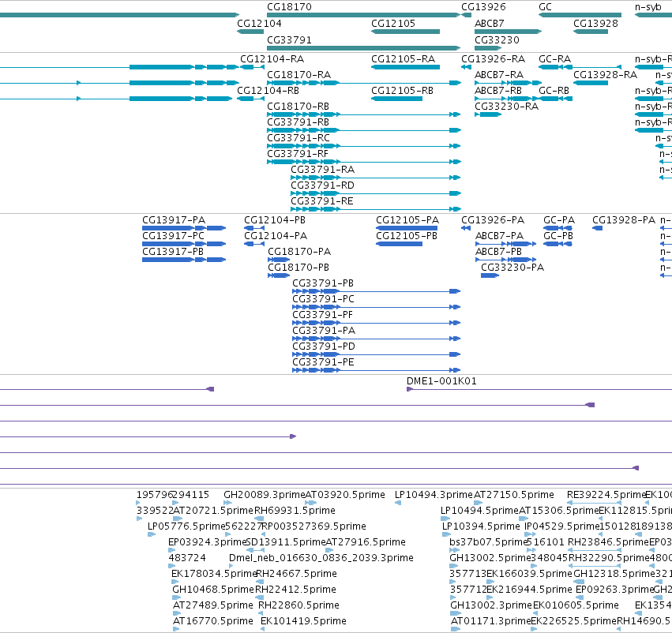This screenshot has height=633, width=672.
Task: Select the CG12104-RB transcript label
Action: 268,91
